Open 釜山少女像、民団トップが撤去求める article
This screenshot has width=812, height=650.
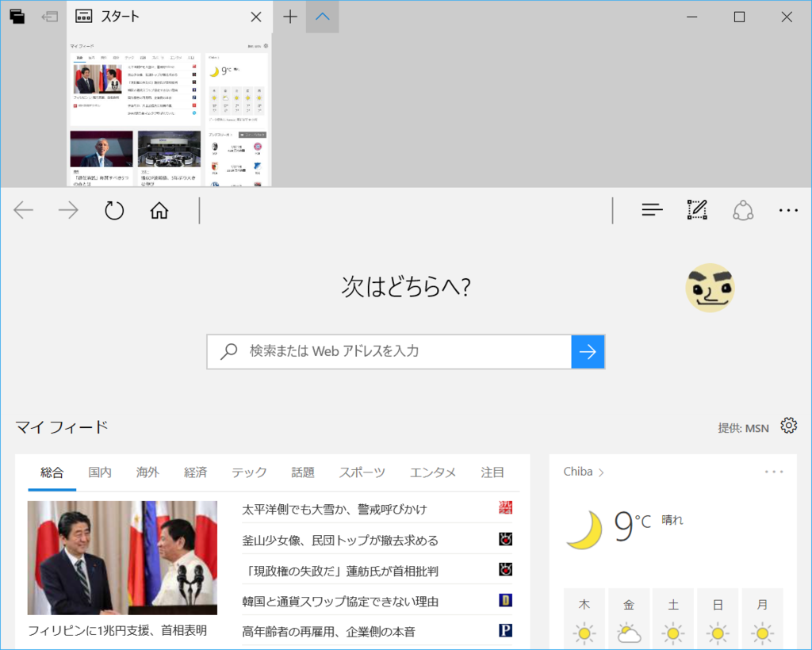340,541
